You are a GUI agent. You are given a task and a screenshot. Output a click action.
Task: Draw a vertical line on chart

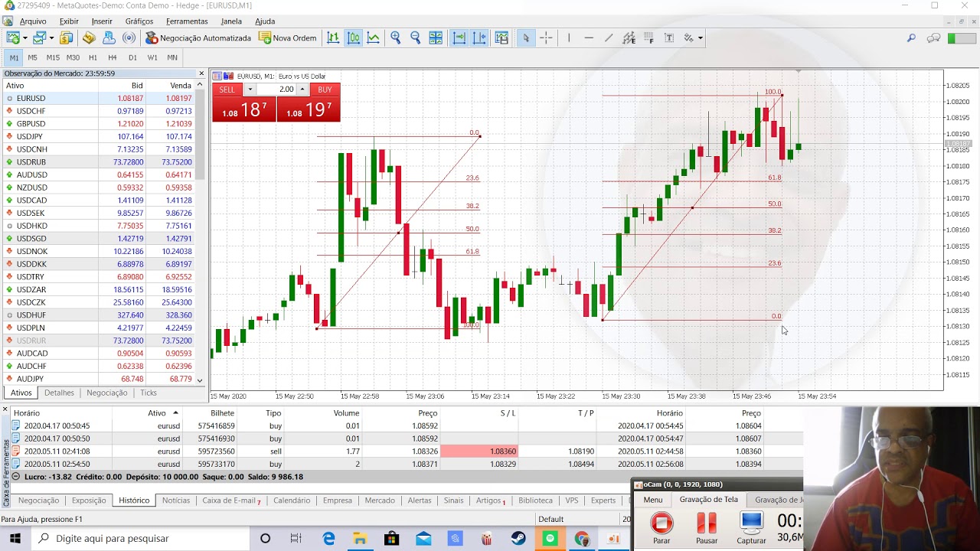coord(569,37)
